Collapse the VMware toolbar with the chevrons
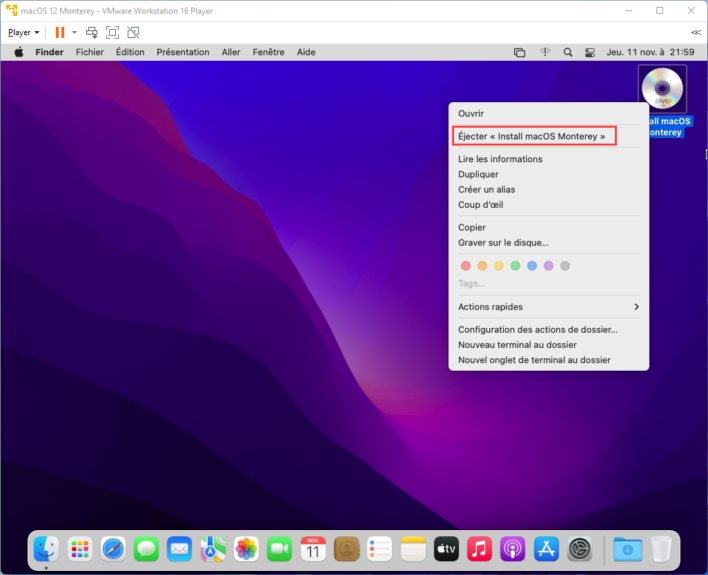 (696, 32)
